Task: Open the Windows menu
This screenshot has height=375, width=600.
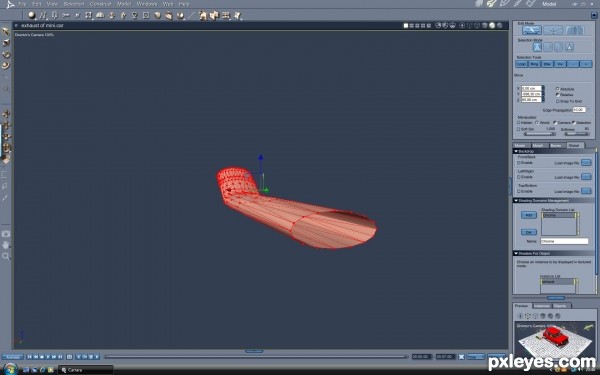Action: click(147, 4)
